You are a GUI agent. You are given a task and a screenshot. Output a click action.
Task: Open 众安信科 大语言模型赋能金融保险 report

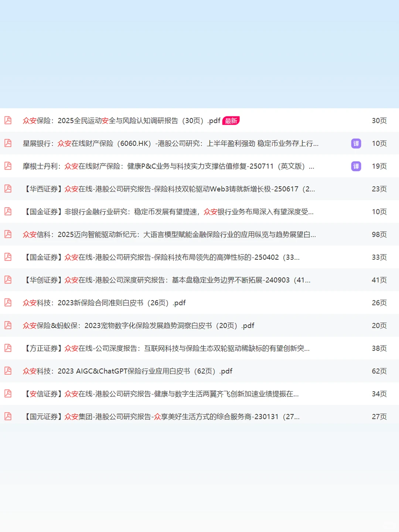[169, 234]
